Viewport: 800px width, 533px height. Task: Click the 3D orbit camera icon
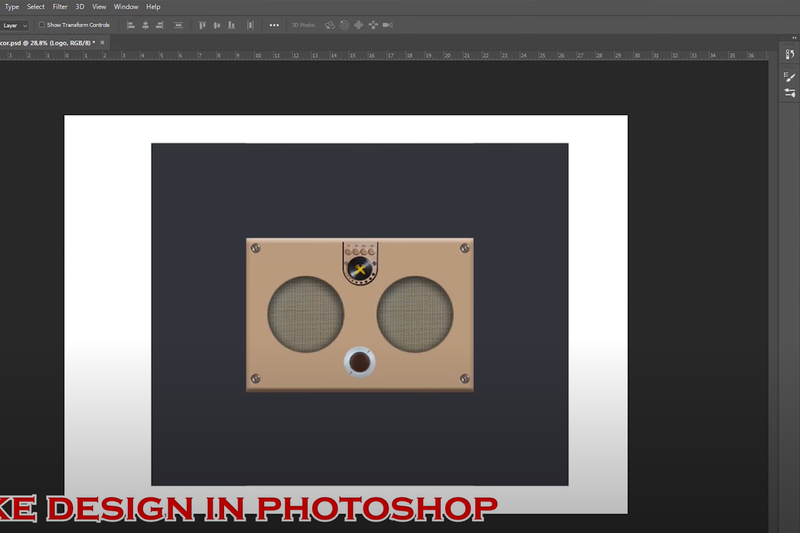point(328,24)
